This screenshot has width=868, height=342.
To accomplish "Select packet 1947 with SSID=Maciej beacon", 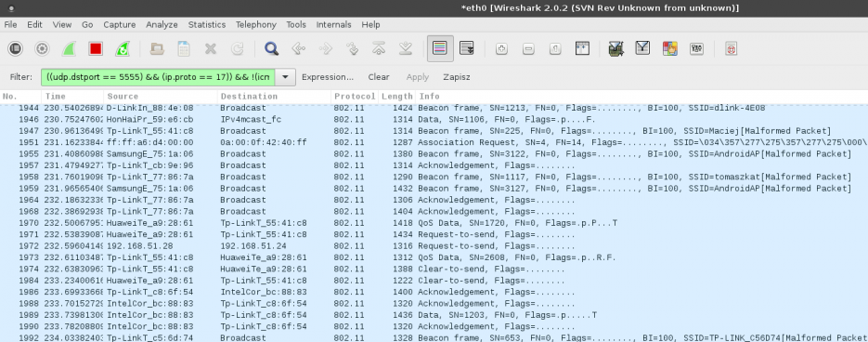I will (434, 131).
